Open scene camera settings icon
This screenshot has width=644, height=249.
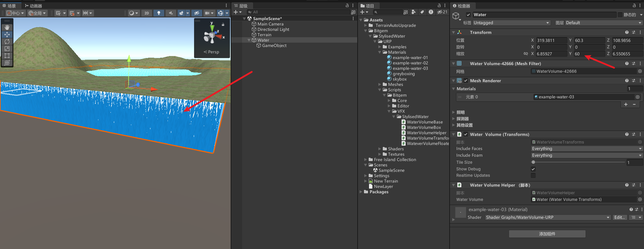(x=207, y=13)
